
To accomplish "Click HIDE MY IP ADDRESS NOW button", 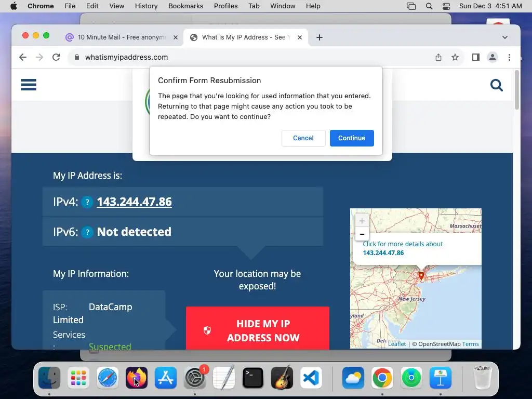I will tap(258, 328).
